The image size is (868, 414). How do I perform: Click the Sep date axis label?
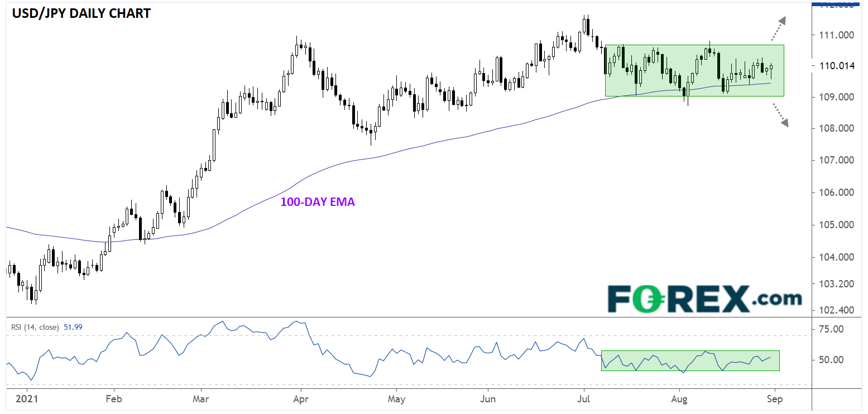(x=775, y=399)
